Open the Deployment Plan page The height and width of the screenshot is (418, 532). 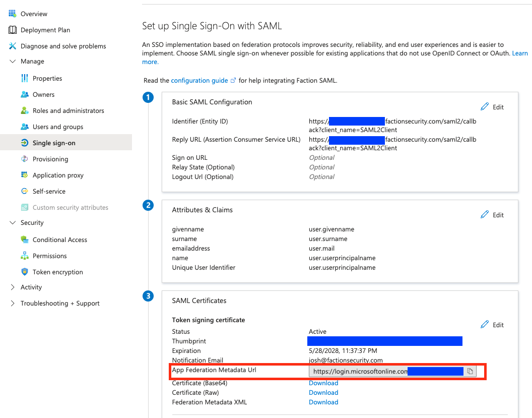click(45, 30)
